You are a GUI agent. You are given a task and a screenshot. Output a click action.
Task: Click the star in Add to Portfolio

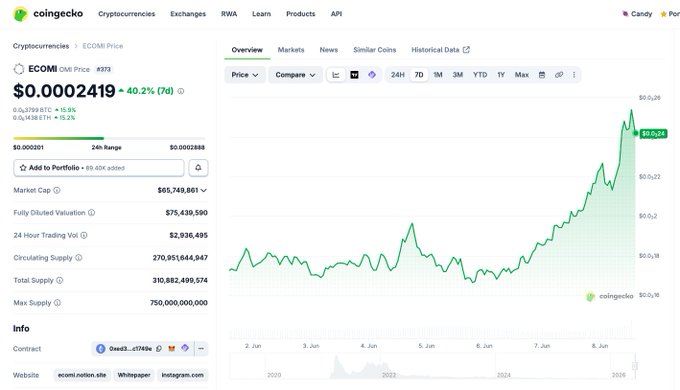pos(23,168)
